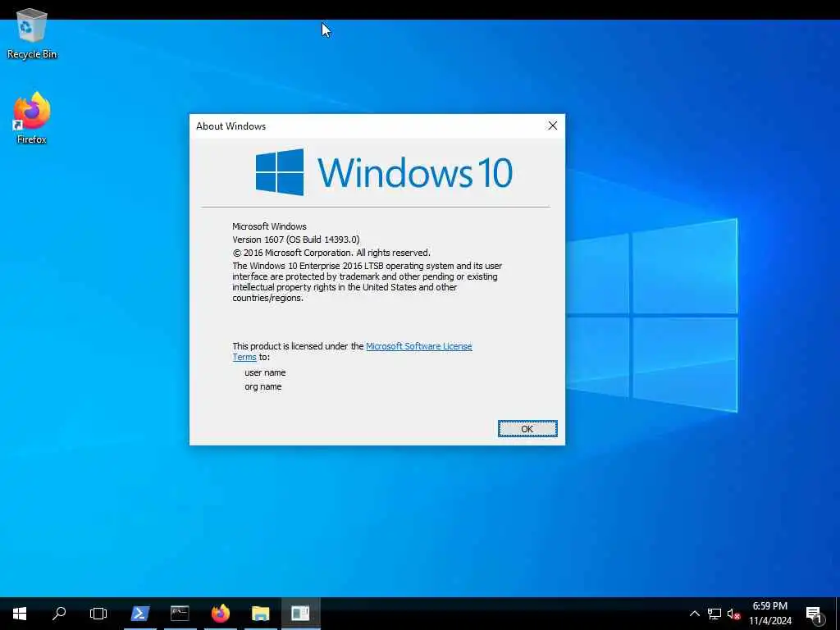The height and width of the screenshot is (630, 840).
Task: Click the taskbar search magnifier
Action: coord(59,614)
